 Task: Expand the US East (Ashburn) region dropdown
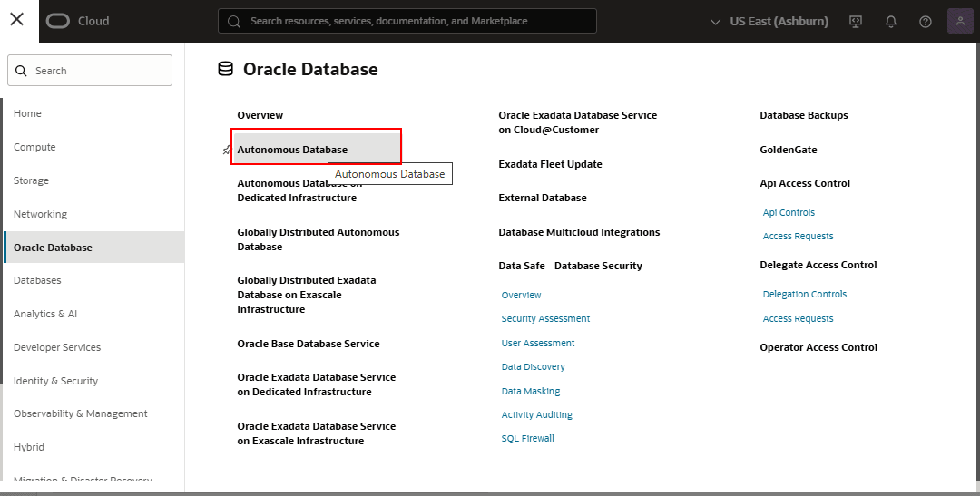coord(769,21)
